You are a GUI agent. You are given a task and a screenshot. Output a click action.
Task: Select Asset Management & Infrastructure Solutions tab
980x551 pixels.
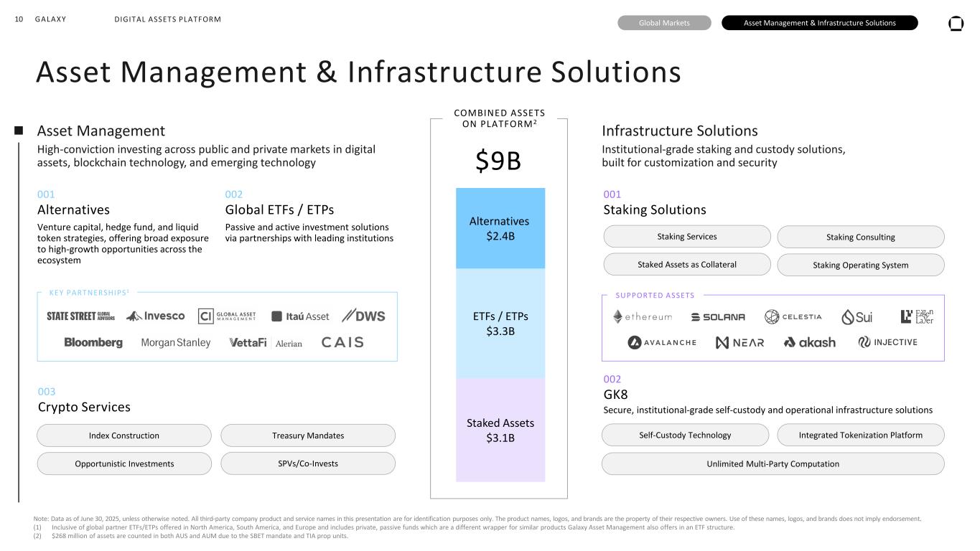[819, 23]
